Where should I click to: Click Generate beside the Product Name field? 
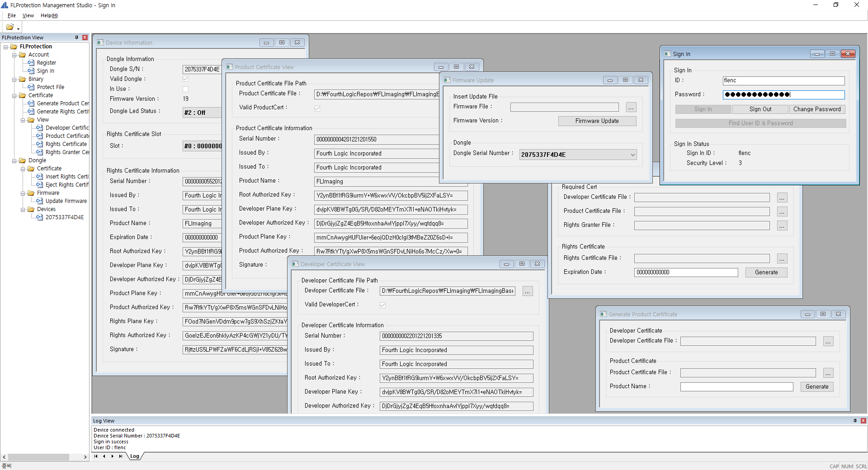pyautogui.click(x=817, y=387)
